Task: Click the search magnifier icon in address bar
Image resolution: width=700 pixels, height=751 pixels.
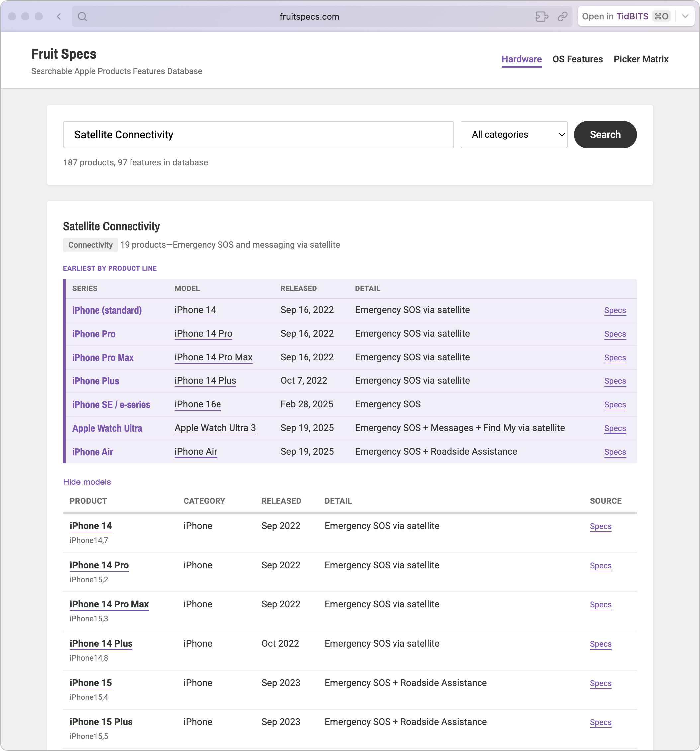Action: [x=82, y=16]
